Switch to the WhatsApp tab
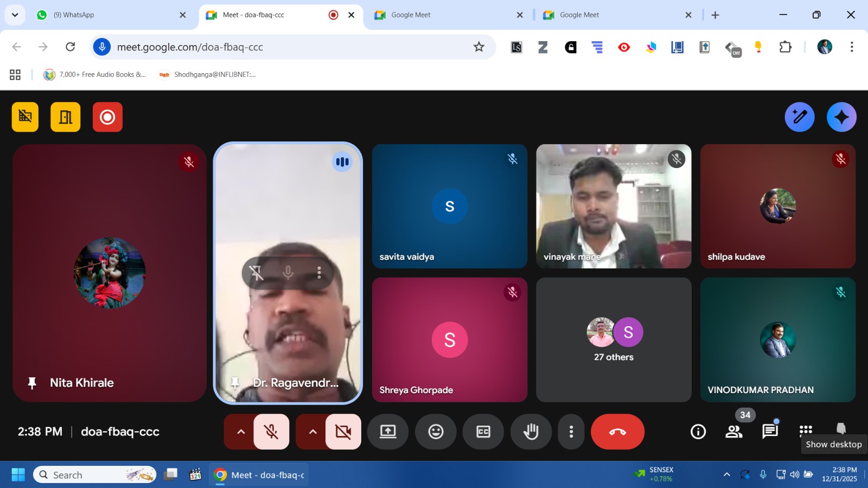Screen dimensions: 868x488 tap(108, 15)
